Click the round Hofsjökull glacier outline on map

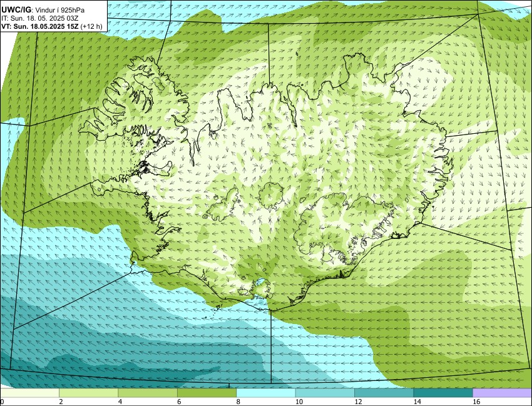[x=271, y=195]
